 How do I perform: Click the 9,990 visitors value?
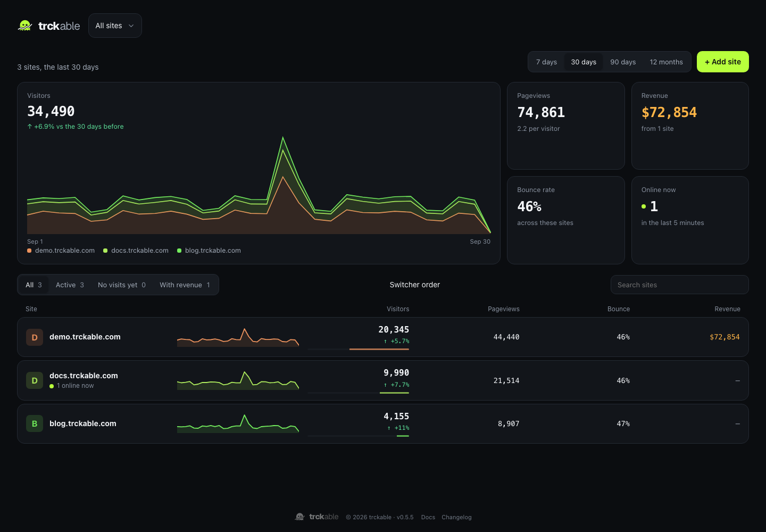click(396, 373)
